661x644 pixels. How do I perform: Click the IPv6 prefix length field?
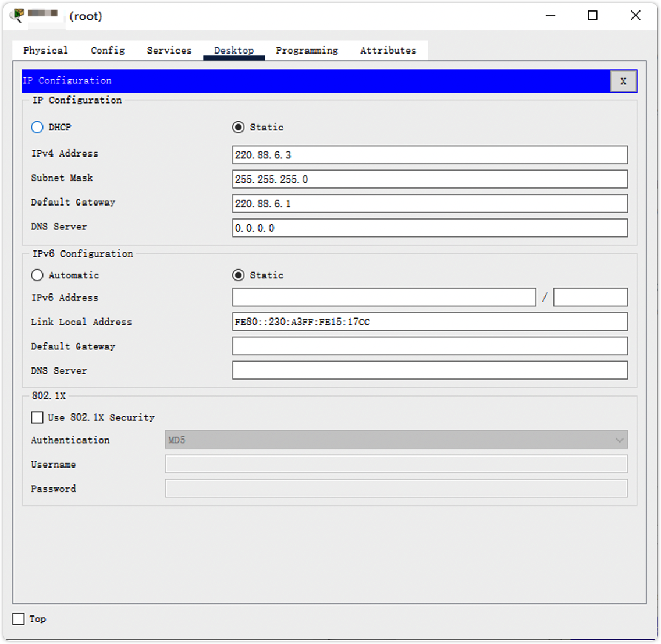point(590,298)
